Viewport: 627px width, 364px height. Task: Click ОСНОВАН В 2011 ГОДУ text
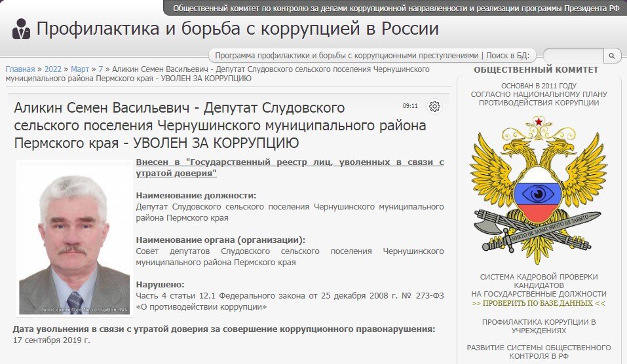(x=539, y=86)
